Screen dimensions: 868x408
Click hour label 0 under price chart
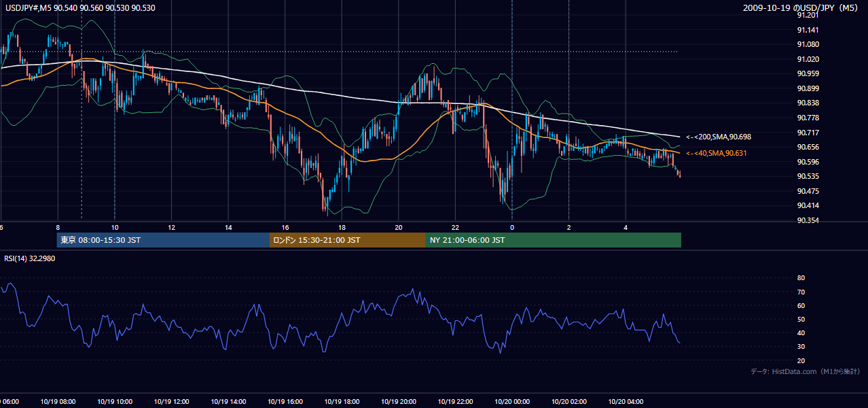pyautogui.click(x=511, y=228)
